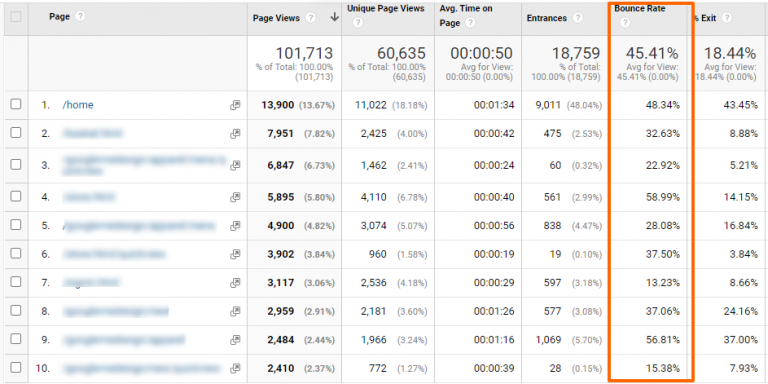The height and width of the screenshot is (384, 768).
Task: Open the blurred page link in row 9
Action: [124, 339]
